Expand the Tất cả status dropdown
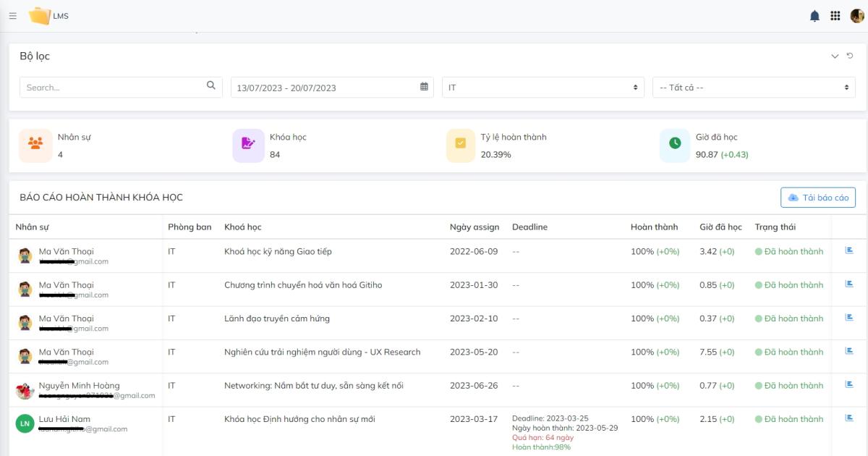This screenshot has height=456, width=868. (754, 88)
